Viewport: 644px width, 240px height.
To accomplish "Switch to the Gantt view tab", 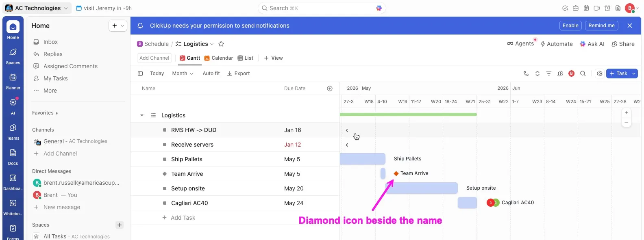I will pos(190,58).
